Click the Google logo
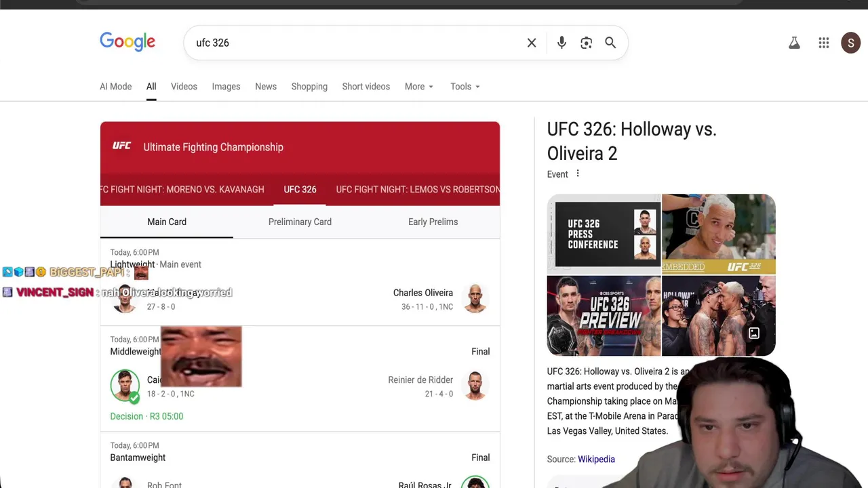The image size is (868, 488). [127, 42]
